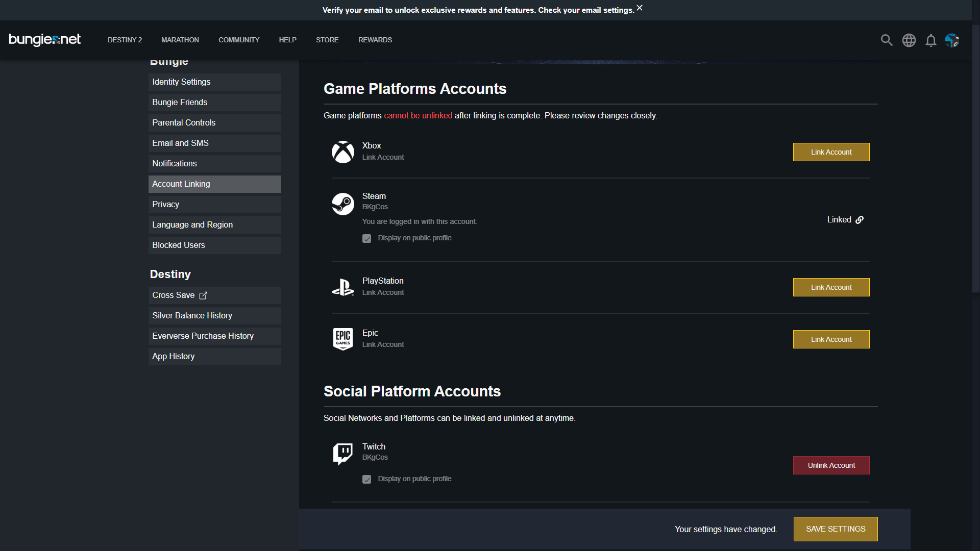This screenshot has width=980, height=551.
Task: Open the user profile avatar
Action: click(952, 40)
